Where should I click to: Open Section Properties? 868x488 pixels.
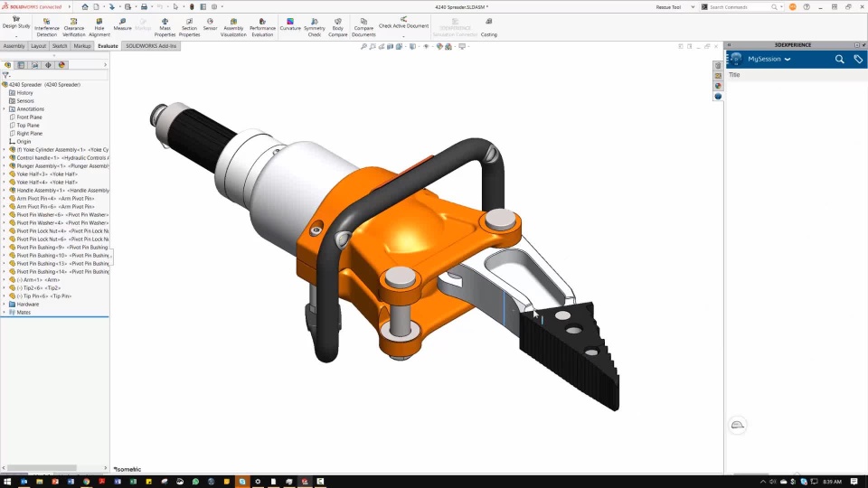coord(189,28)
